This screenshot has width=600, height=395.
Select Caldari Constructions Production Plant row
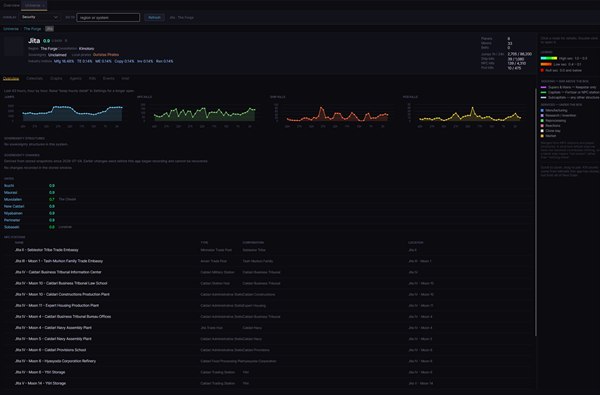pos(268,294)
